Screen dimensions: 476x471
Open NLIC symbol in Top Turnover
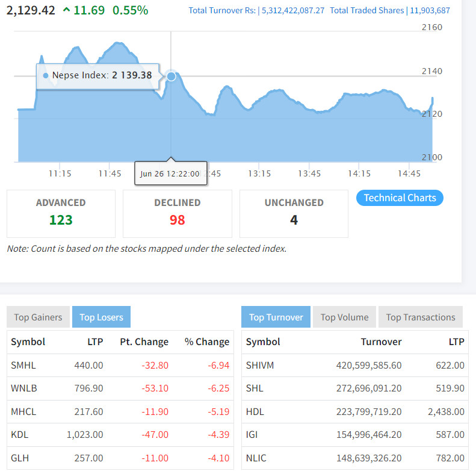tap(256, 458)
